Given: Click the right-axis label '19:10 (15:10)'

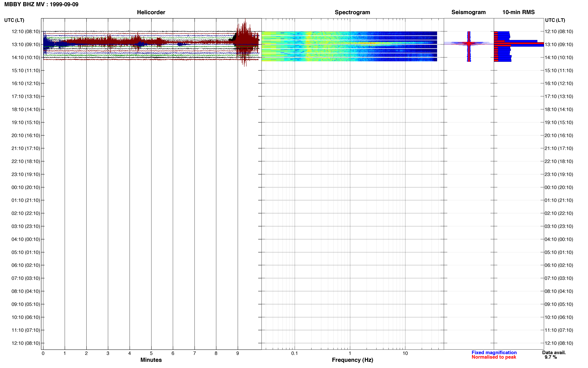Looking at the screenshot, I should click(x=559, y=122).
